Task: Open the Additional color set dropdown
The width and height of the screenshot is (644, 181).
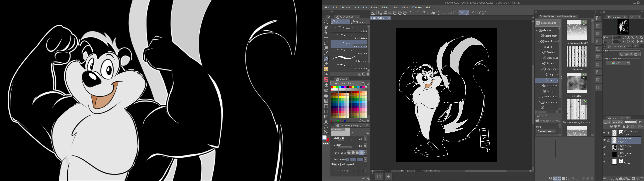Action: pos(346,83)
